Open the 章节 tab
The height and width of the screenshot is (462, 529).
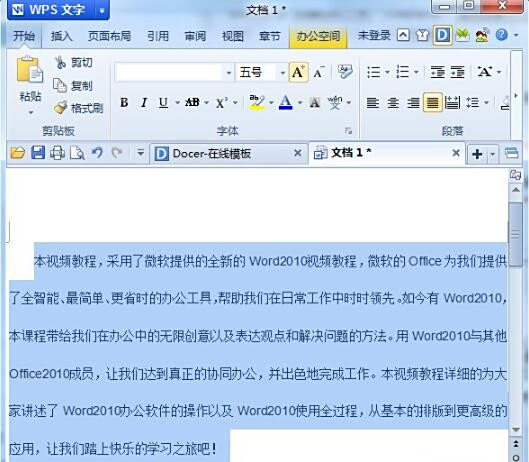coord(270,36)
